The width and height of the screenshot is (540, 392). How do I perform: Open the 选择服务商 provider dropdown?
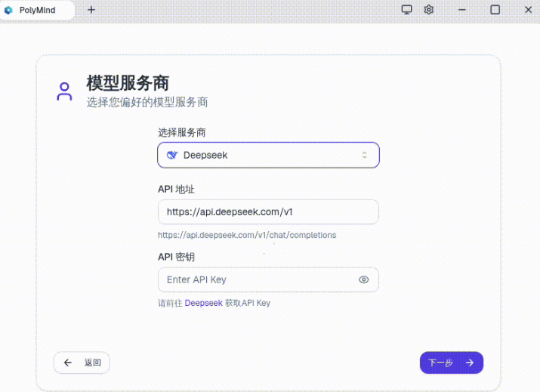[268, 155]
